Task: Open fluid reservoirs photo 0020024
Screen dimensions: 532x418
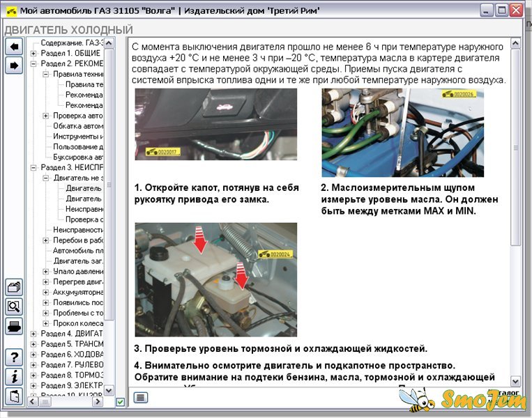Action: pos(215,279)
